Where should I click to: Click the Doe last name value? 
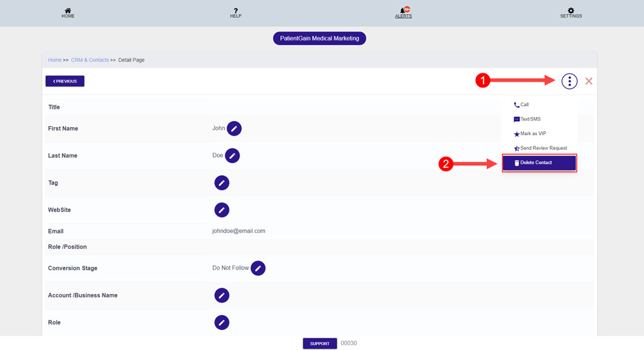pyautogui.click(x=218, y=156)
